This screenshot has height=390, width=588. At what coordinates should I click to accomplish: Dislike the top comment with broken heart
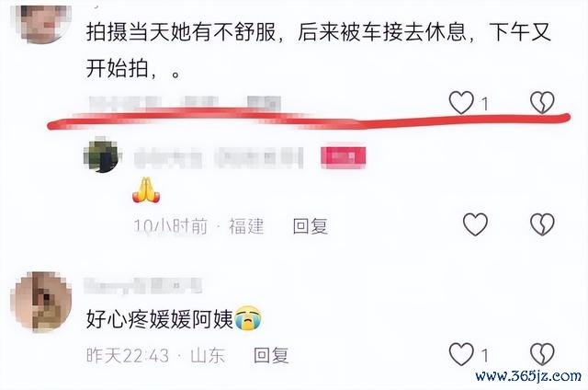[x=542, y=102]
